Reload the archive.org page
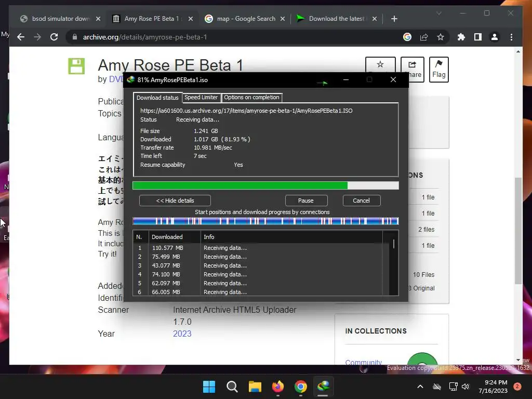 coord(54,37)
